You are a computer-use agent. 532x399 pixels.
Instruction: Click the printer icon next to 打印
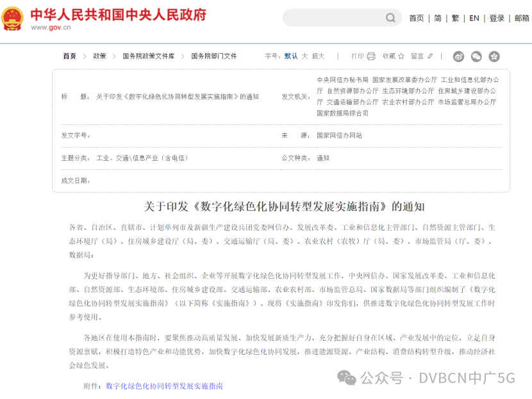pos(371,56)
